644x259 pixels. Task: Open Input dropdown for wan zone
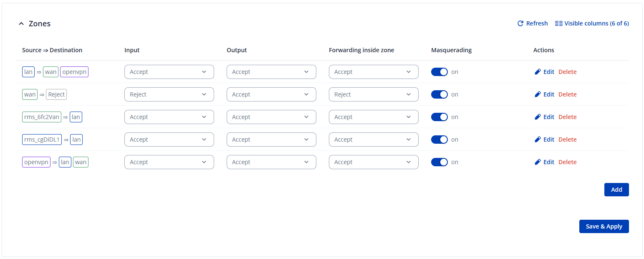[x=169, y=94]
